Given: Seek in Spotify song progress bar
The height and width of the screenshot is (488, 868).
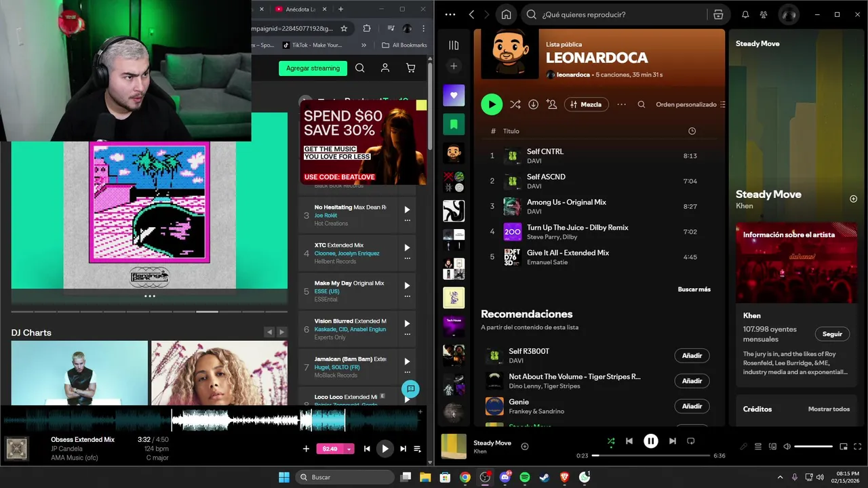Looking at the screenshot, I should tap(650, 455).
